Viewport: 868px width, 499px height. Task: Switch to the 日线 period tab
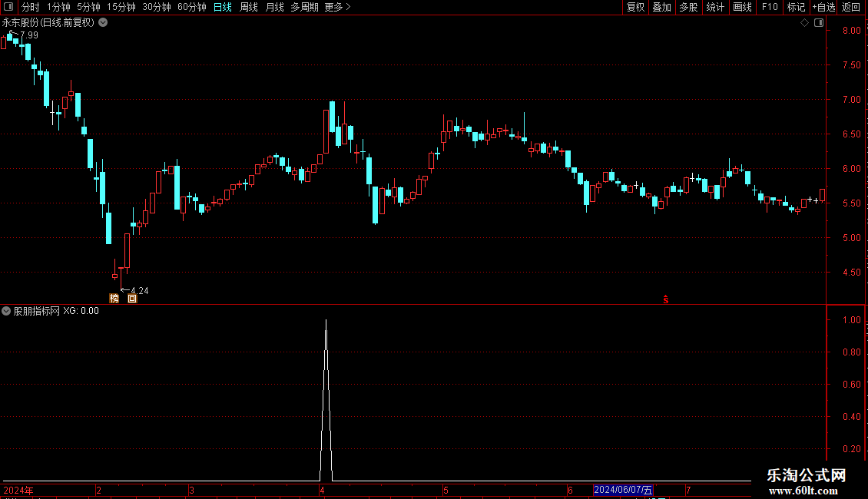click(x=223, y=7)
